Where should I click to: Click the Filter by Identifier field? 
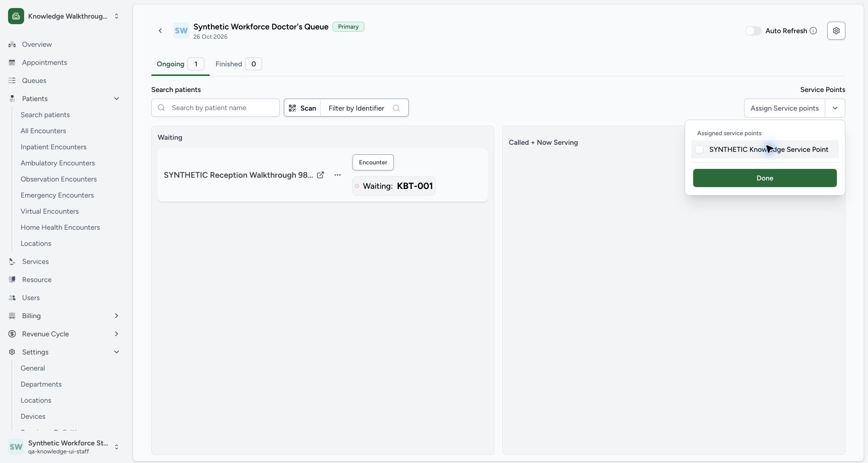coord(364,108)
